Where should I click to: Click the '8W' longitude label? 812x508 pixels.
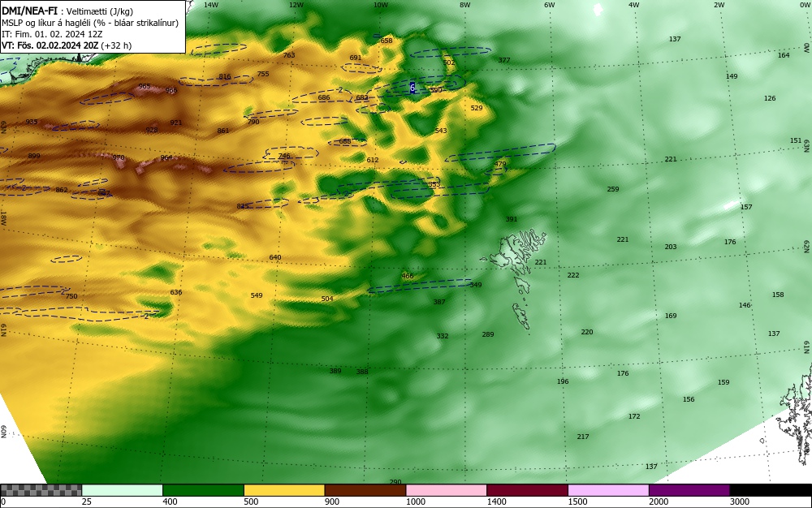click(x=465, y=5)
